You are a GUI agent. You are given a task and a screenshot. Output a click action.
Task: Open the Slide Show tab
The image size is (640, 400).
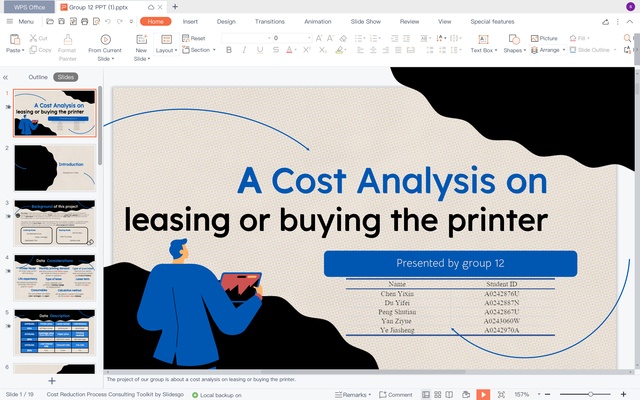click(x=366, y=22)
